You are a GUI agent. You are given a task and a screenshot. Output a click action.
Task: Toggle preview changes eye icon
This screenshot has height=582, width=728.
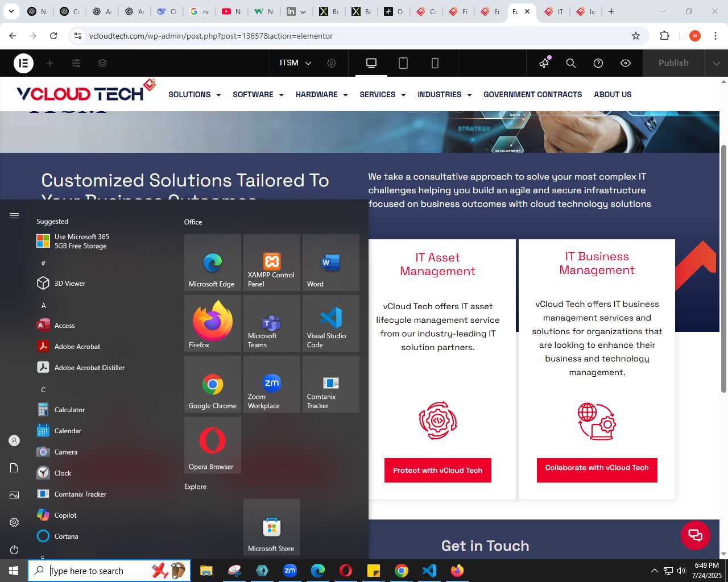626,63
